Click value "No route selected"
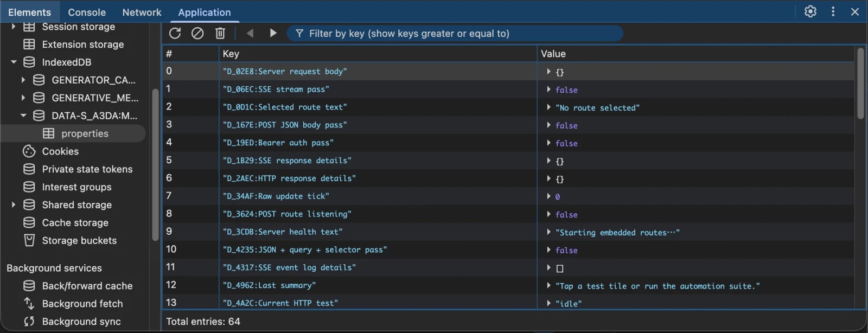The height and width of the screenshot is (333, 868). click(x=597, y=108)
